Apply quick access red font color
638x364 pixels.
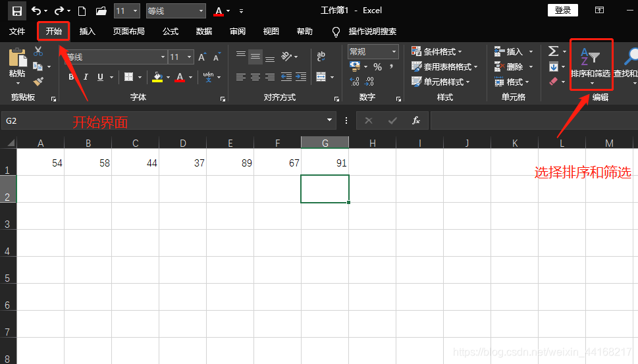pyautogui.click(x=219, y=11)
